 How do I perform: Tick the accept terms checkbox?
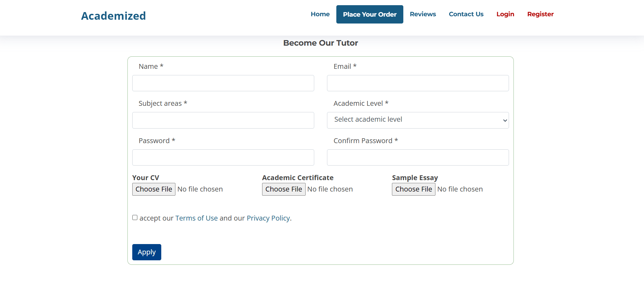click(135, 217)
